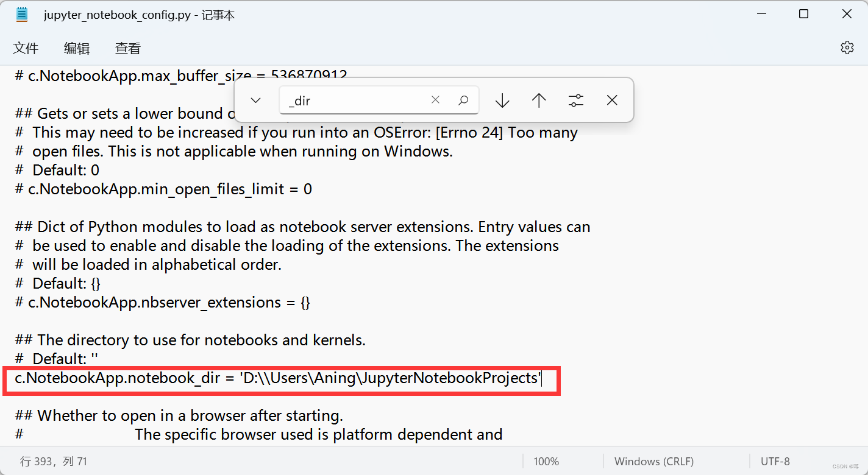The width and height of the screenshot is (868, 475).
Task: Close the find bar
Action: click(x=613, y=100)
